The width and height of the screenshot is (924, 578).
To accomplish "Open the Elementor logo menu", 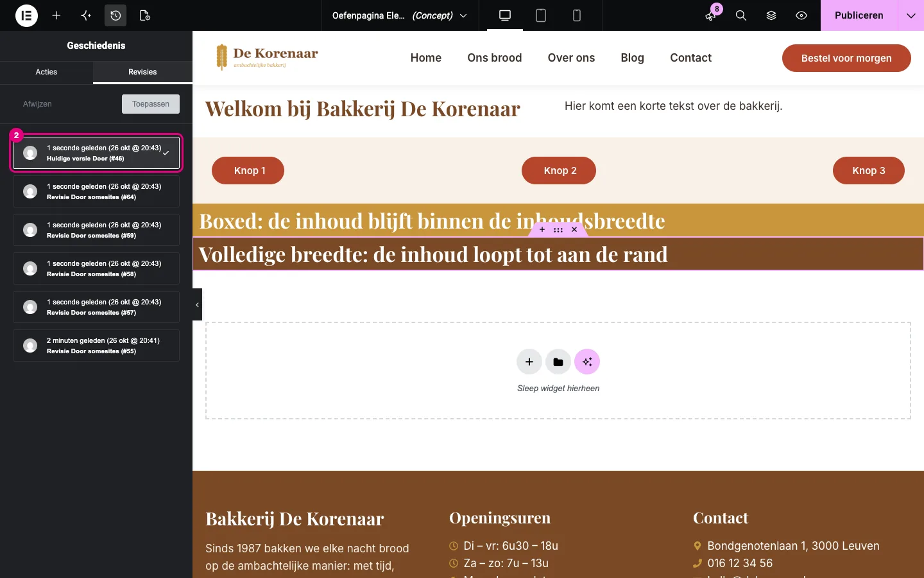I will pos(26,15).
